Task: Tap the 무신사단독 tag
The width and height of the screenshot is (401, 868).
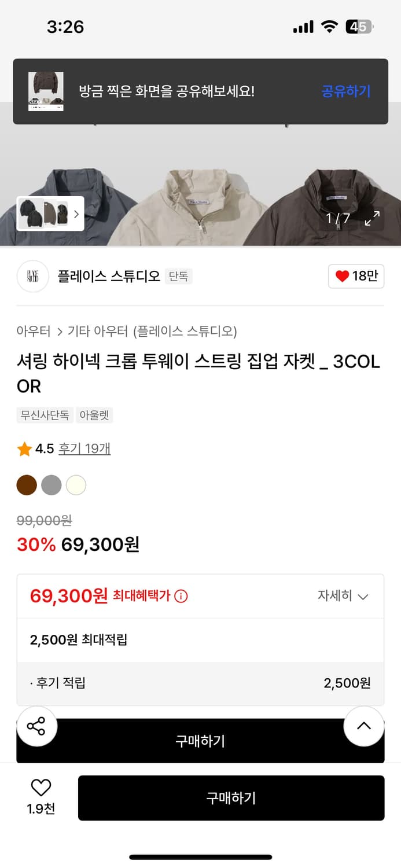Action: (45, 415)
